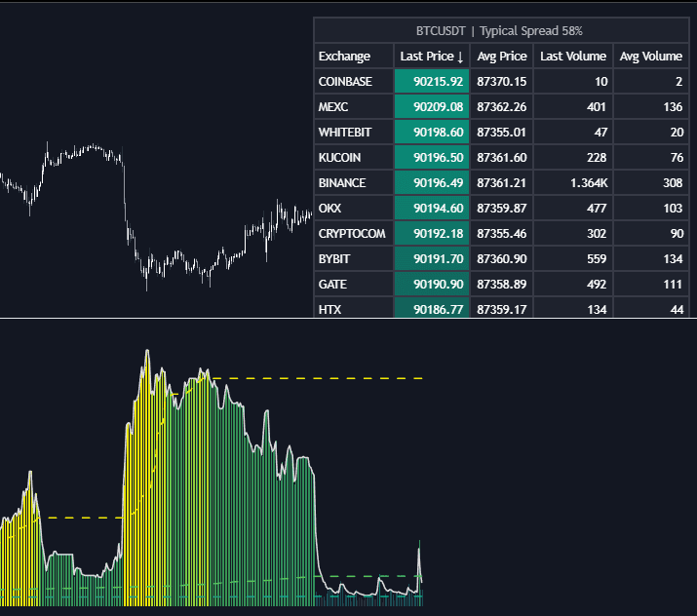The image size is (697, 616).
Task: Click MEXC last volume 401
Action: click(573, 106)
